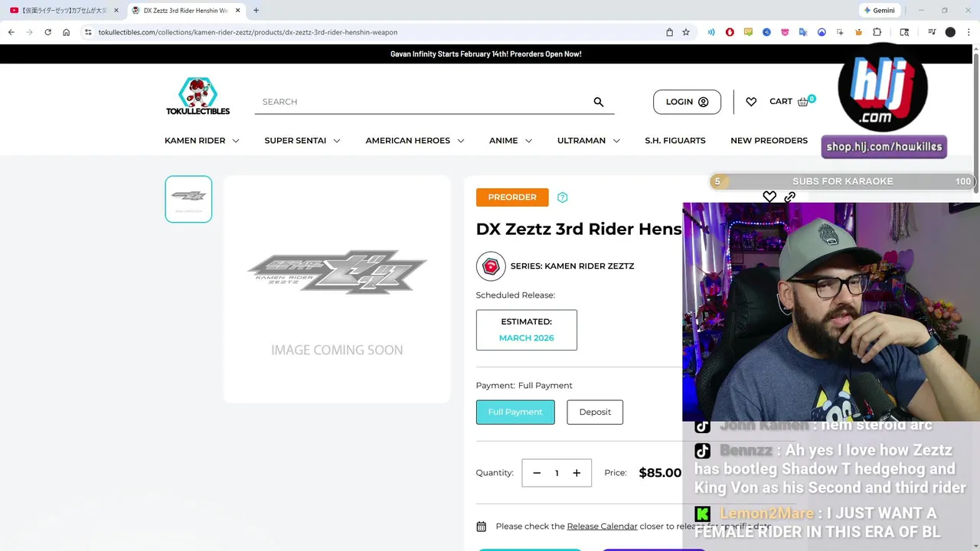The width and height of the screenshot is (980, 551).
Task: Click the Tokullectibles logo
Action: 198,96
